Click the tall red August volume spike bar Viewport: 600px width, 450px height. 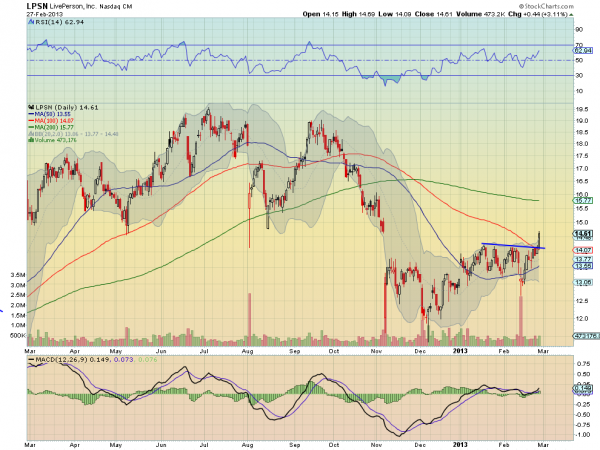click(x=249, y=320)
